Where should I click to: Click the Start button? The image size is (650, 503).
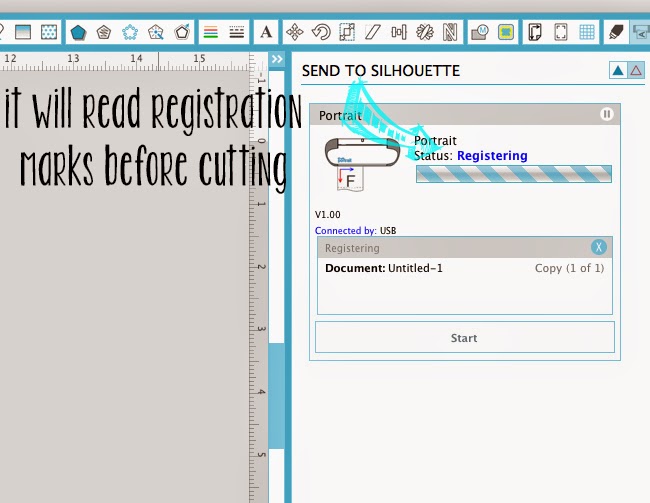click(464, 337)
